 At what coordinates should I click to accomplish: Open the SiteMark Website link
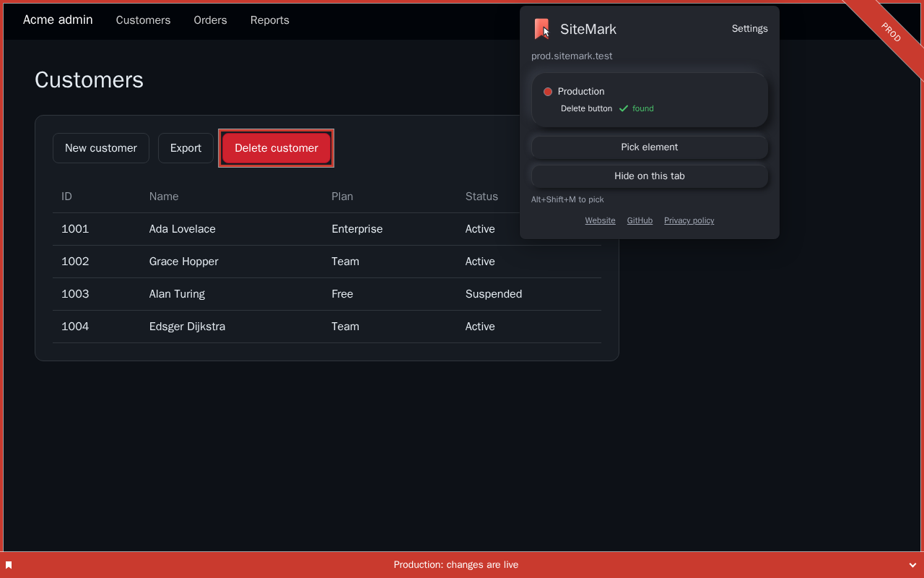600,220
